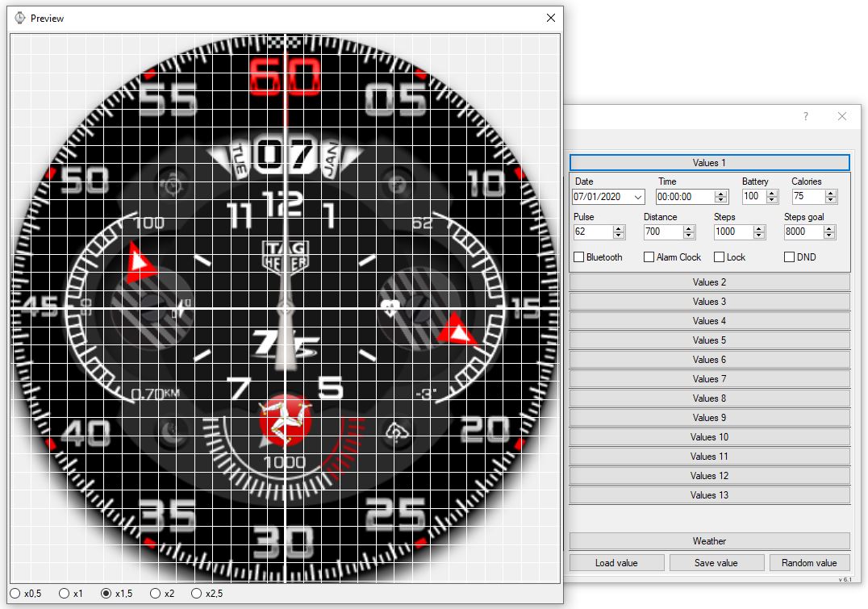
Task: Click the weather cloud icon on watch face
Action: [397, 432]
